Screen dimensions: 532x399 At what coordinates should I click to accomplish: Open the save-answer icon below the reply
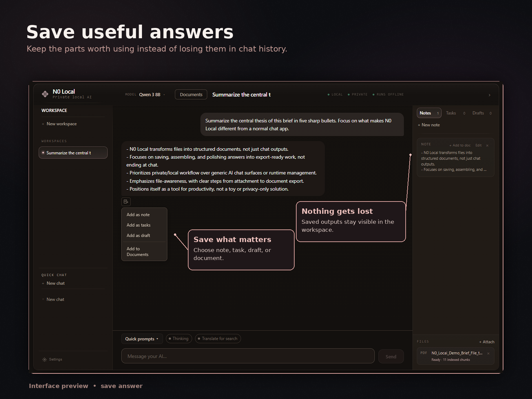click(x=126, y=201)
